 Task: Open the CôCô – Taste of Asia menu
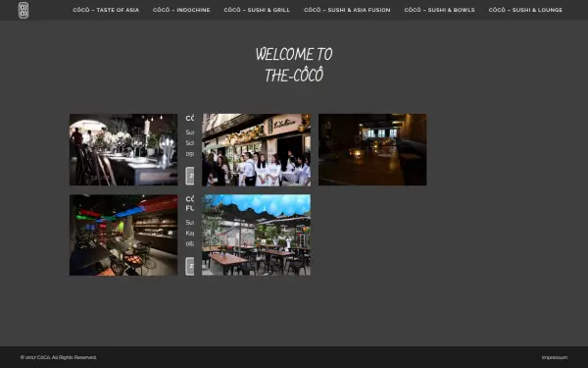(106, 10)
